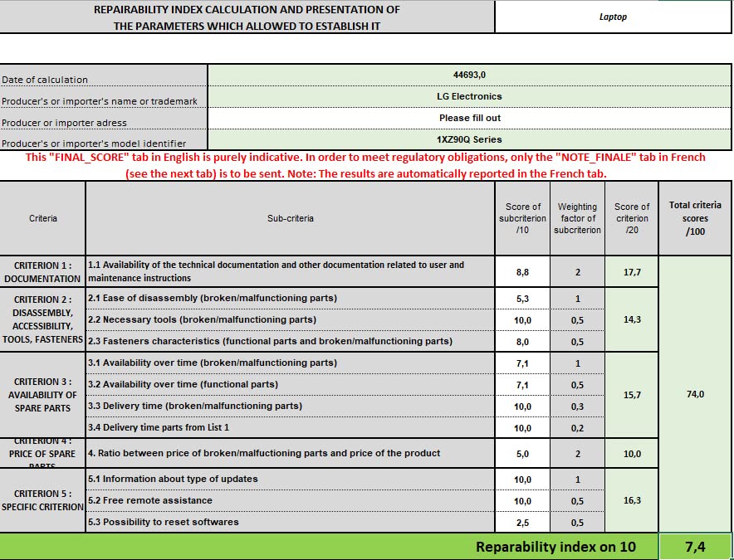This screenshot has width=734, height=560.
Task: Select '3.1 Availability over time' broken parts row
Action: (213, 363)
